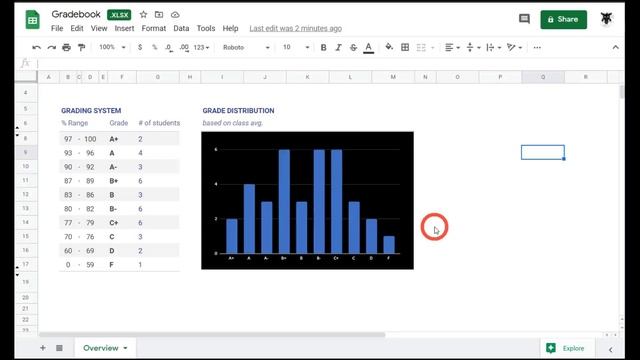Hide the menus with the arrow
This screenshot has height=360, width=640.
(616, 48)
